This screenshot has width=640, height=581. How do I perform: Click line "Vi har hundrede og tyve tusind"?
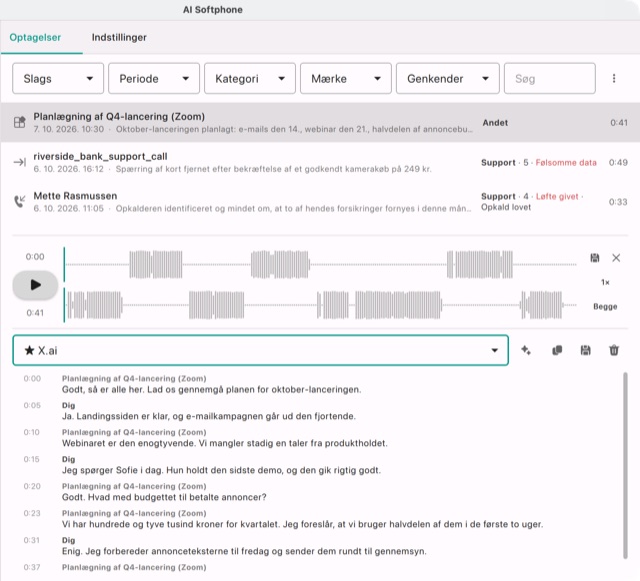tap(302, 524)
